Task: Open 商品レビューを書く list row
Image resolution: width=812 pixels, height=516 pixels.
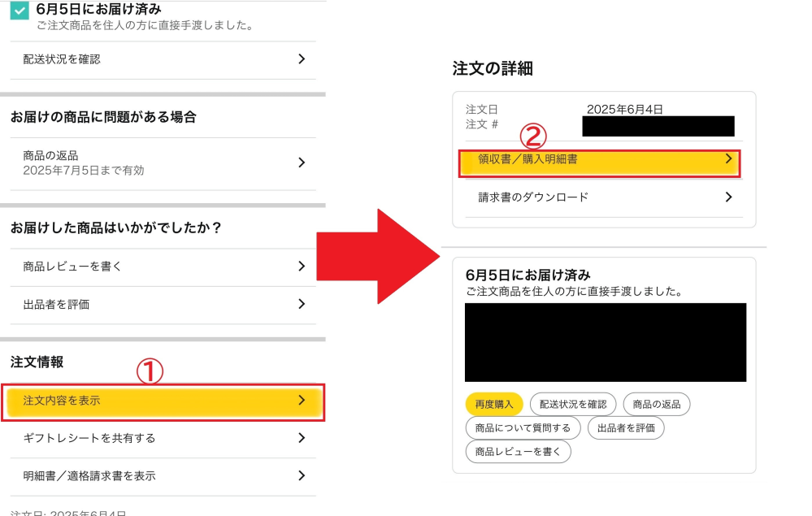Action: pyautogui.click(x=163, y=267)
